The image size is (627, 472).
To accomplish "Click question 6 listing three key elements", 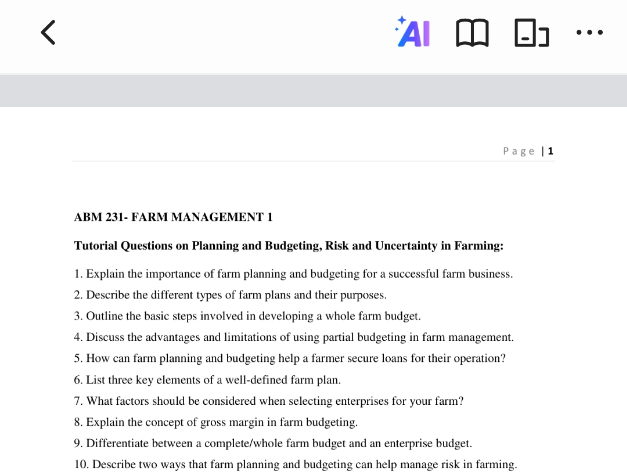I will coord(207,380).
